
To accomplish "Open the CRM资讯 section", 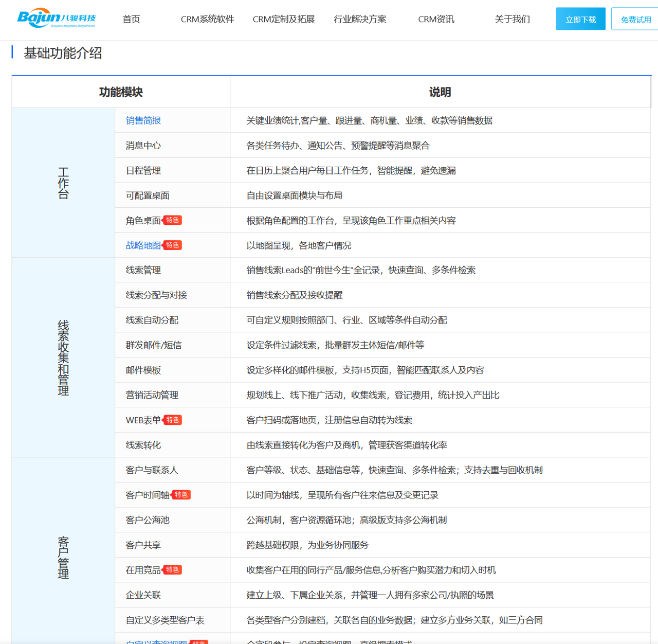I will pyautogui.click(x=436, y=19).
